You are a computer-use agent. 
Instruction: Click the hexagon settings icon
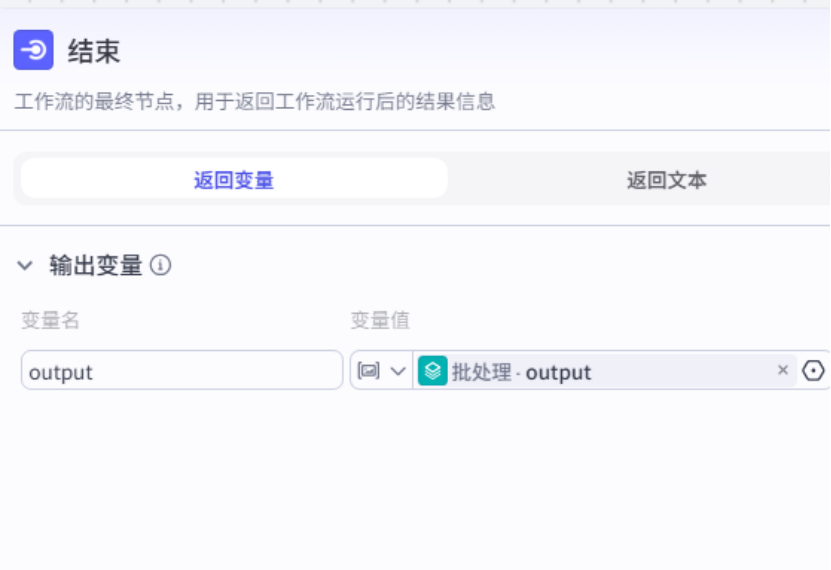tap(813, 370)
